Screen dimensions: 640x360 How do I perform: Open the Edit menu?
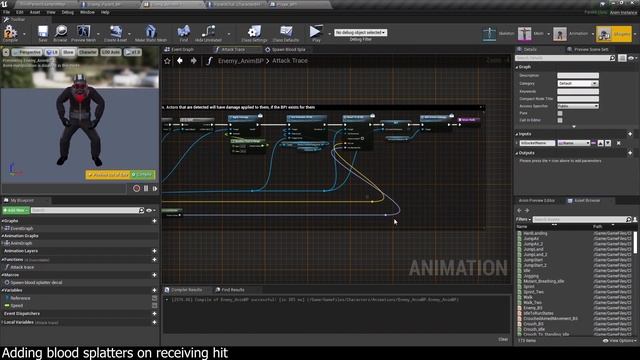tap(20, 12)
